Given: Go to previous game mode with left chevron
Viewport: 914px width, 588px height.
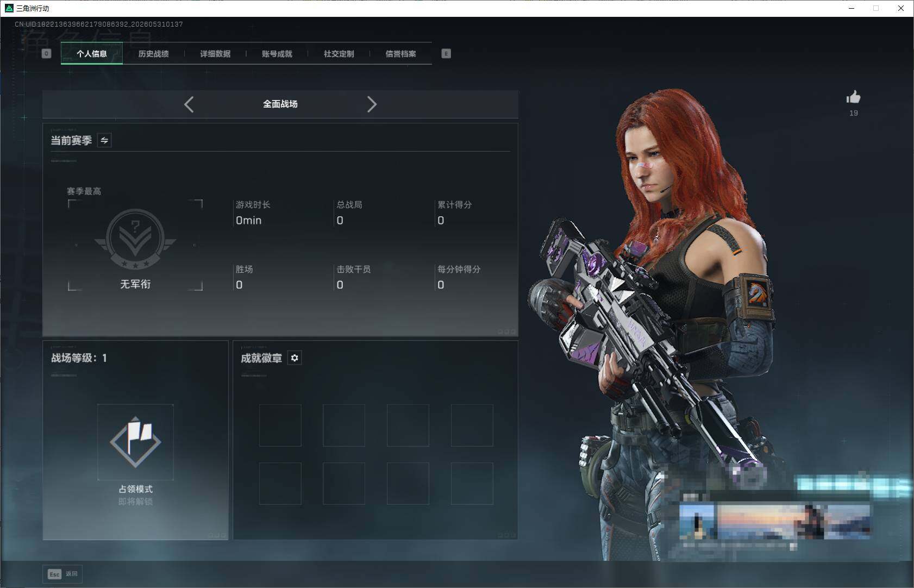Looking at the screenshot, I should pos(189,104).
